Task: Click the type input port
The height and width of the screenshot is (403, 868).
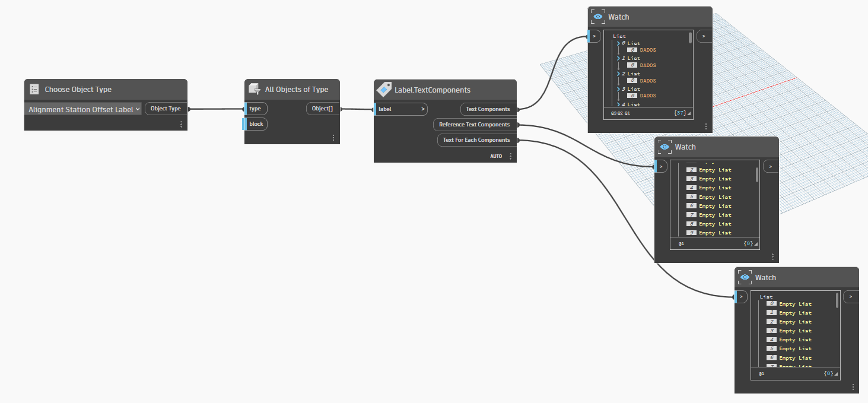Action: point(255,109)
